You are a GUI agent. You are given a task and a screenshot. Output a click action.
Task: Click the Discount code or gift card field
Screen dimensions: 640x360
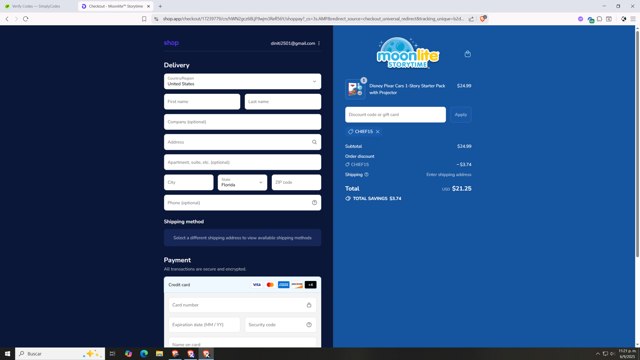396,115
